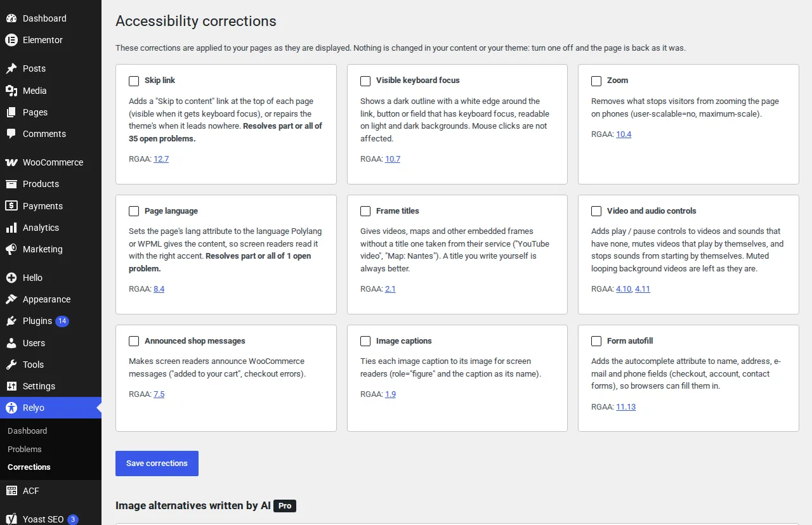Open the Dashboard icon in sidebar
812x525 pixels.
(x=11, y=18)
